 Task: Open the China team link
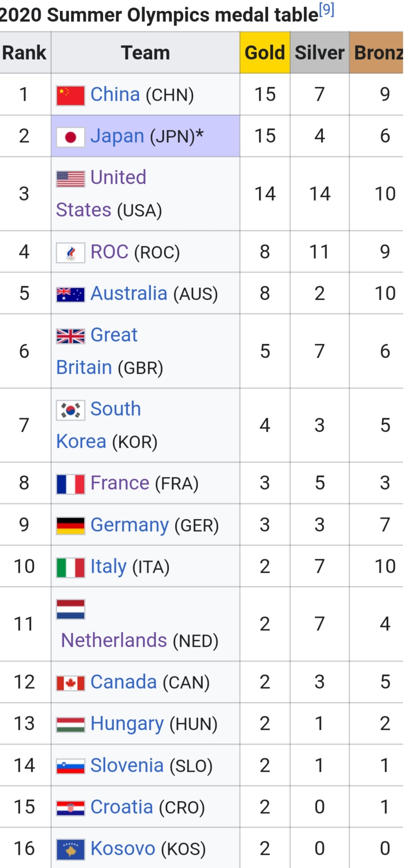click(x=115, y=94)
